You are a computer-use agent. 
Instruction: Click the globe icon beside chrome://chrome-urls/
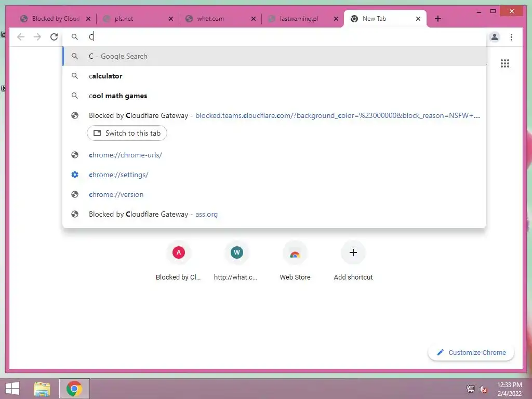coord(75,155)
